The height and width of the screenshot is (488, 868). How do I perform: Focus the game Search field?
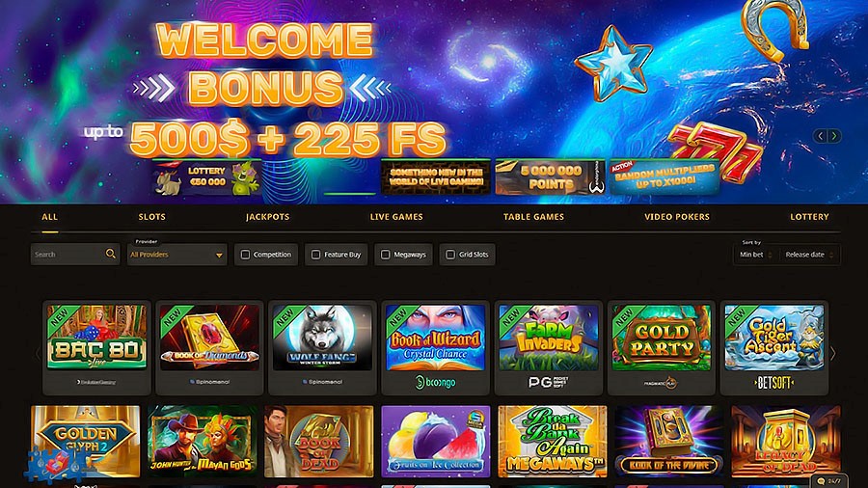pyautogui.click(x=68, y=255)
